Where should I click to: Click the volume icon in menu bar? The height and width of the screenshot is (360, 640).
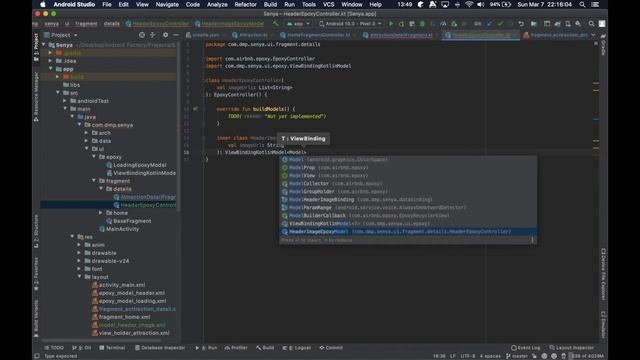pyautogui.click(x=481, y=4)
